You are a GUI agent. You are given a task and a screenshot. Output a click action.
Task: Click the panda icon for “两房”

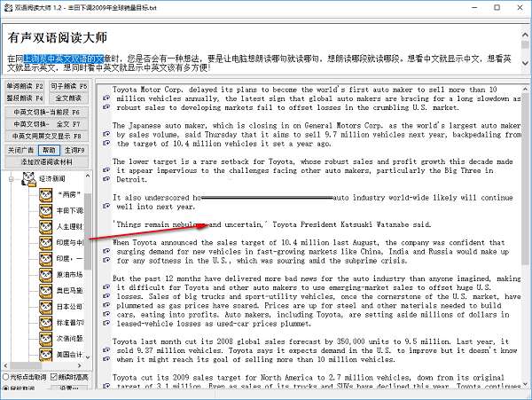[45, 195]
